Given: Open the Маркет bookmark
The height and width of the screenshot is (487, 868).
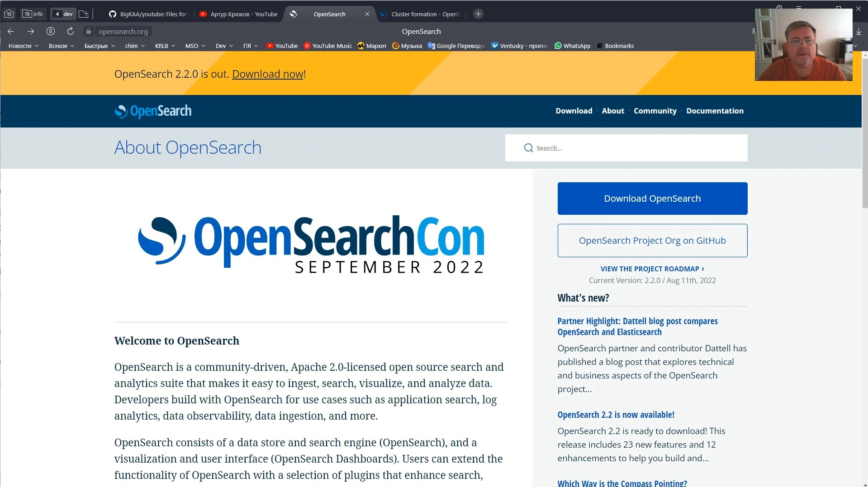Looking at the screenshot, I should pos(372,46).
